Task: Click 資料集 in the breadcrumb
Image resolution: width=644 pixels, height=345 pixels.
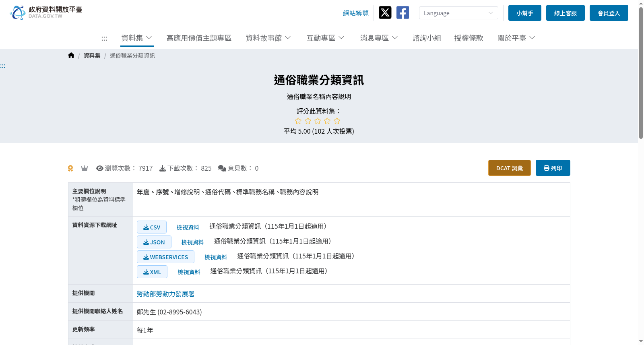Action: (92, 56)
